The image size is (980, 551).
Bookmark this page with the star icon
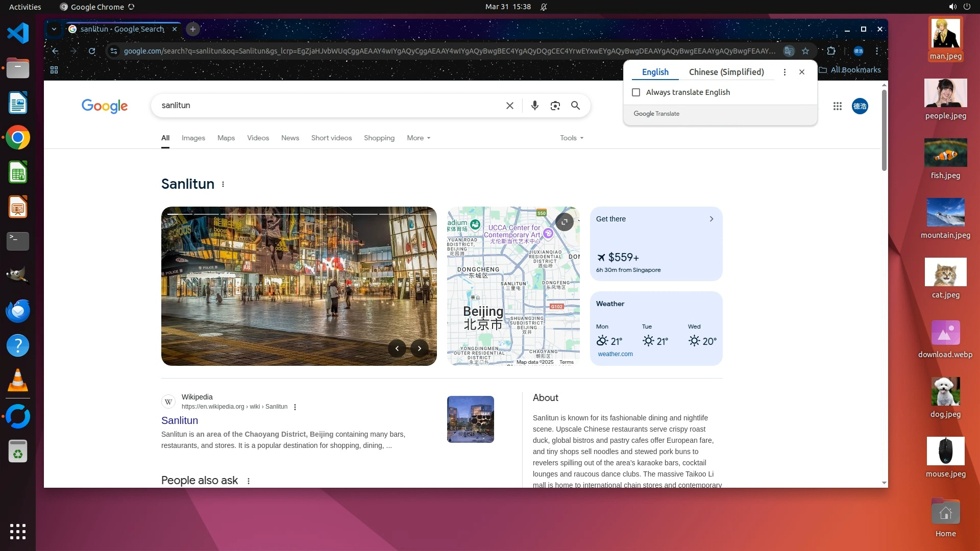click(x=805, y=51)
